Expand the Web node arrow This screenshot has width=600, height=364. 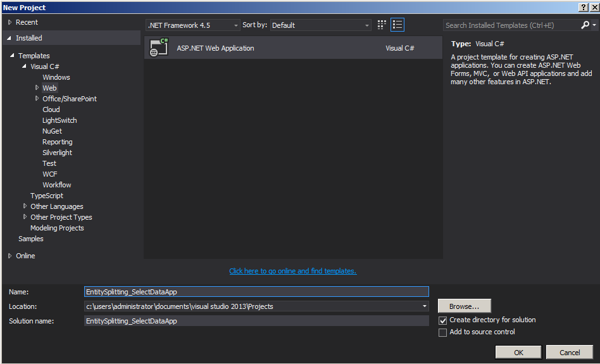37,87
